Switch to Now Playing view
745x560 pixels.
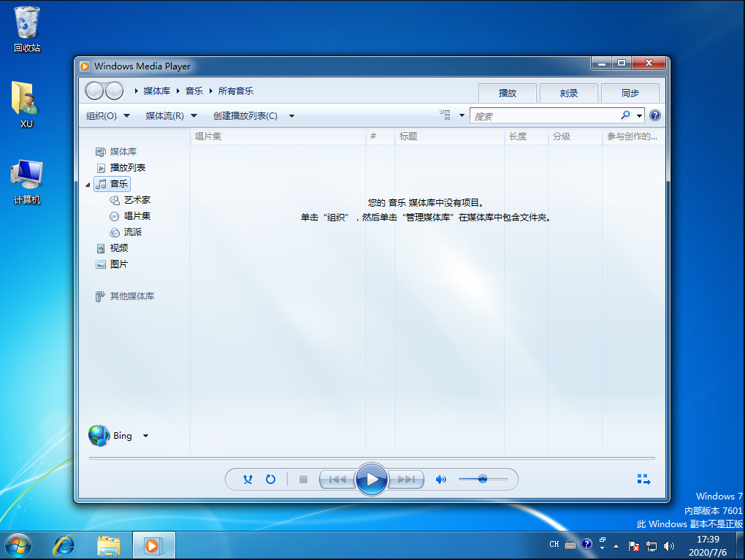coord(643,479)
